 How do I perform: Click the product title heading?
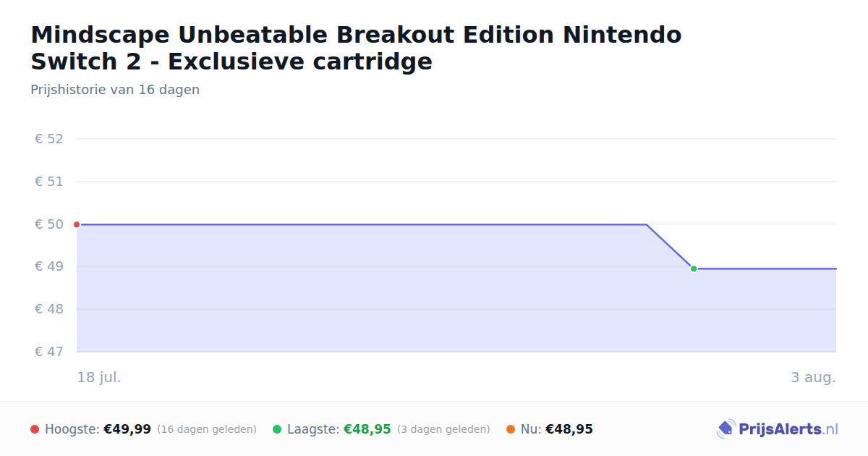coord(356,48)
